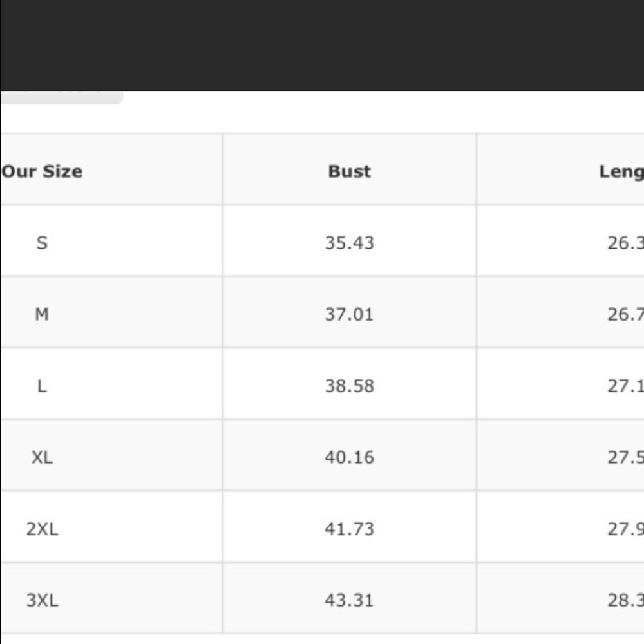Select the 3XL size cell

(42, 600)
